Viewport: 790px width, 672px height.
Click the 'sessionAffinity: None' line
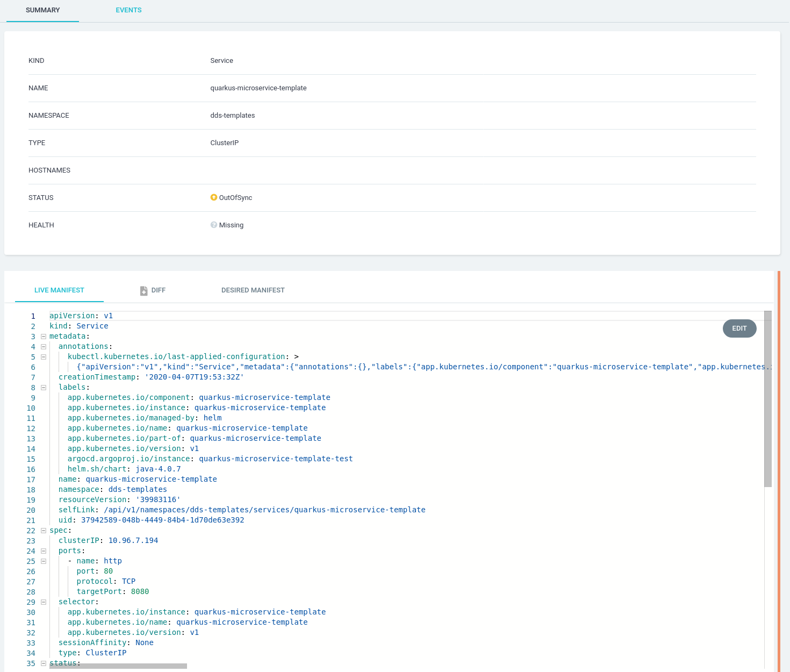click(106, 643)
